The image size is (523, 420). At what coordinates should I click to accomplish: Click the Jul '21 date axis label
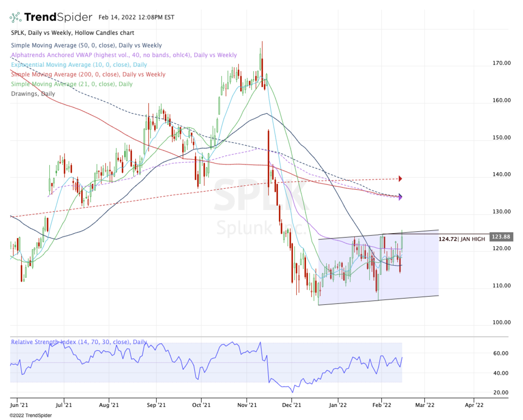coord(64,405)
